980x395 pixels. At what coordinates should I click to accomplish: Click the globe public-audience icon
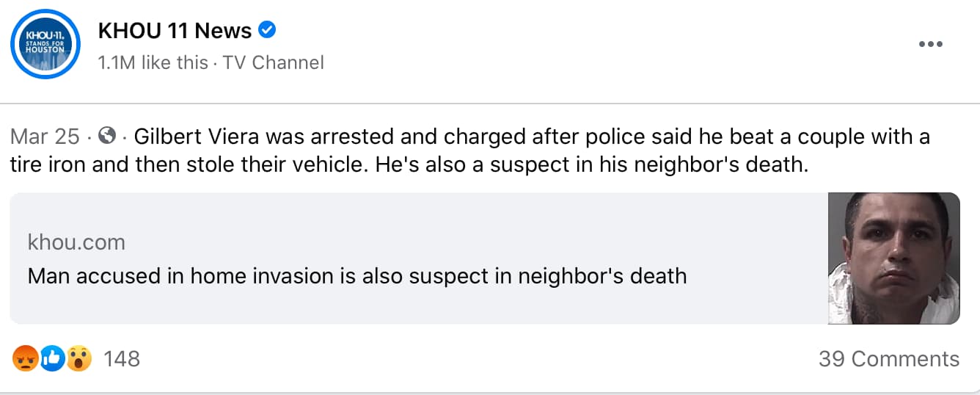107,136
